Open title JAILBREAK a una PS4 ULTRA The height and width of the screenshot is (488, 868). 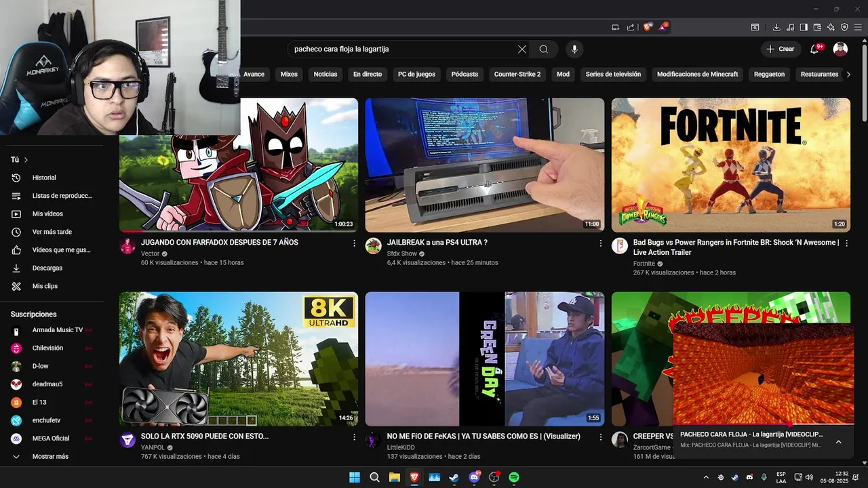[437, 243]
